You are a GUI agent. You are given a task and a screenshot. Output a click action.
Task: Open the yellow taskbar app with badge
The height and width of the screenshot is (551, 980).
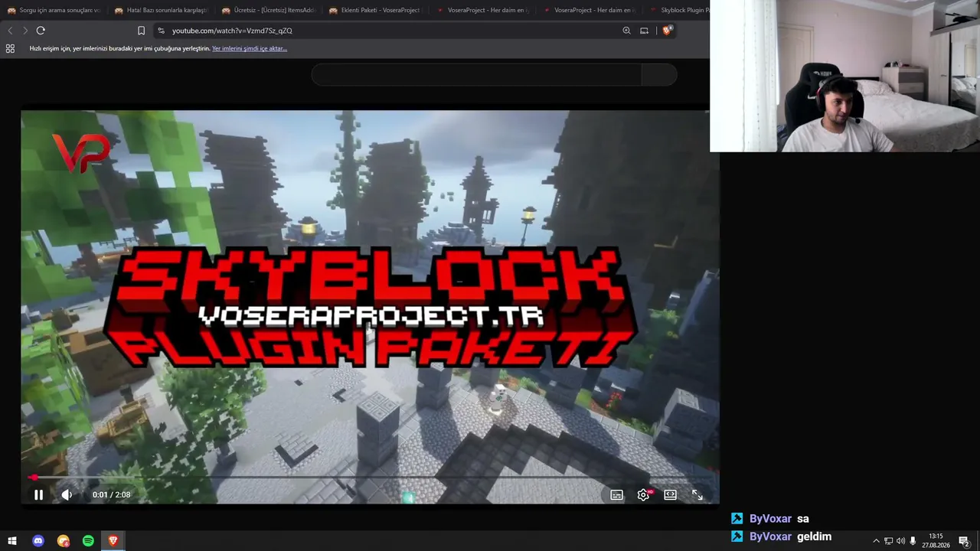coord(64,541)
